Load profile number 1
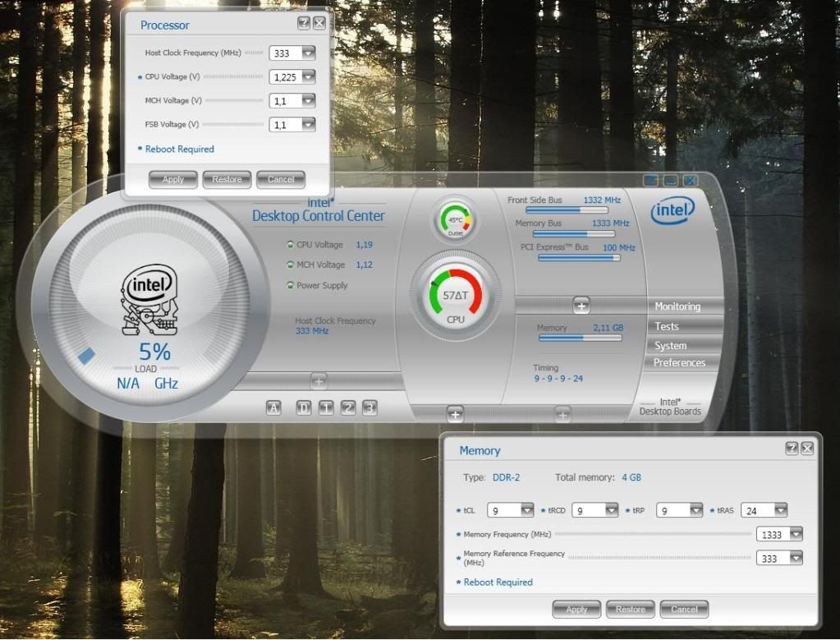This screenshot has height=640, width=840. 326,407
